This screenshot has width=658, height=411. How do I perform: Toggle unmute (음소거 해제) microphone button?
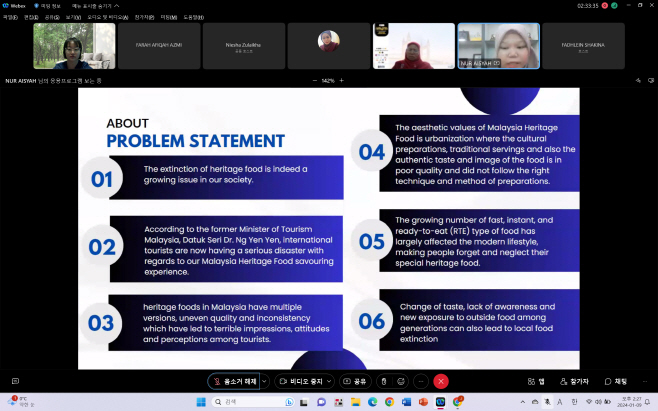[234, 381]
